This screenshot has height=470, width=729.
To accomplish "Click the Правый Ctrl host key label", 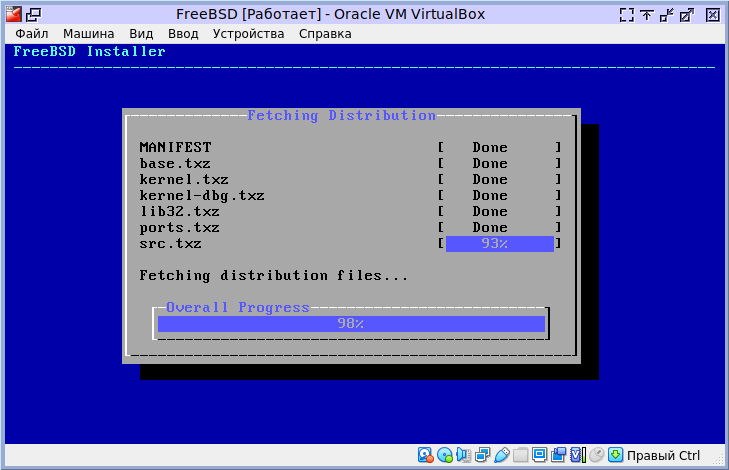I will 663,456.
